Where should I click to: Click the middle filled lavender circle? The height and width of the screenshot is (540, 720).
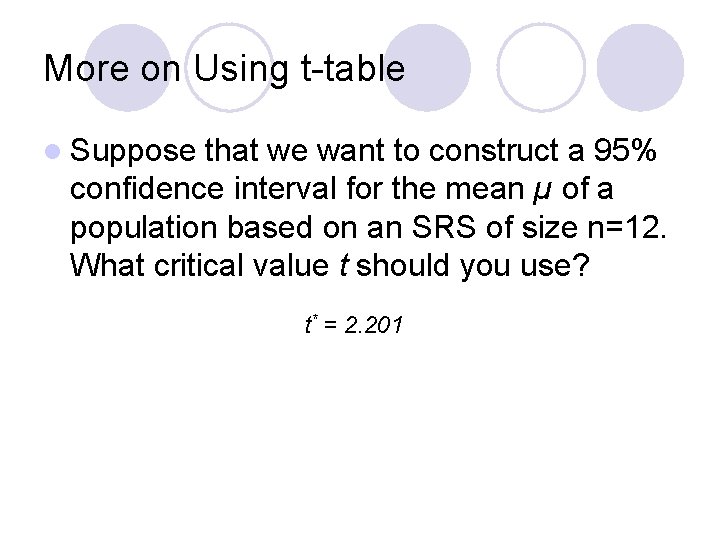(428, 68)
